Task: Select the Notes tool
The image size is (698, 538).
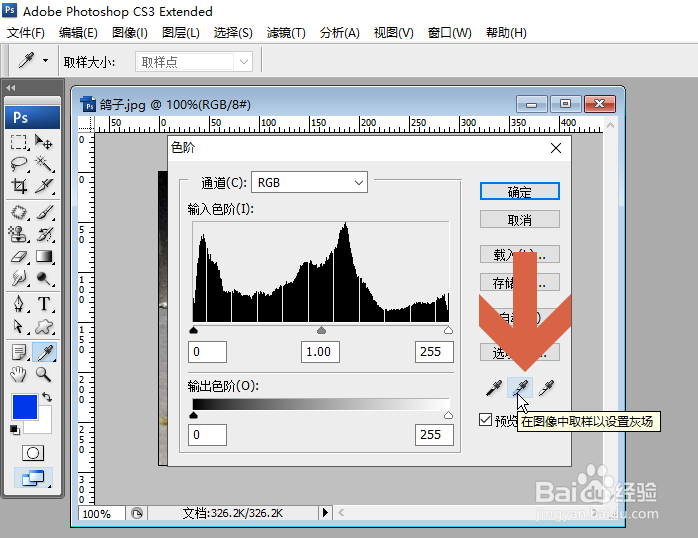Action: pyautogui.click(x=19, y=352)
